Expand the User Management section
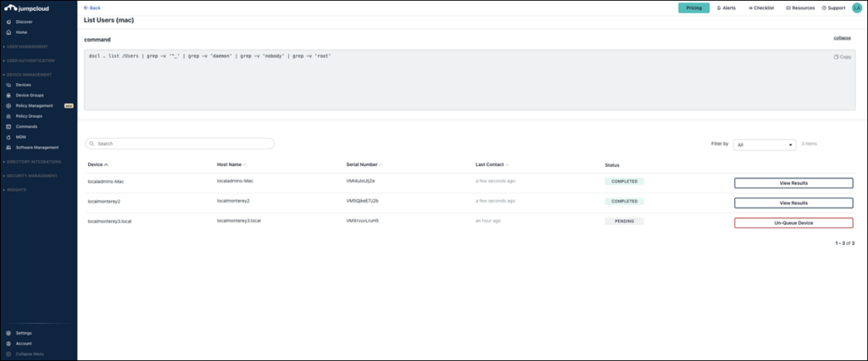Viewport: 868px width, 361px height. tap(27, 47)
